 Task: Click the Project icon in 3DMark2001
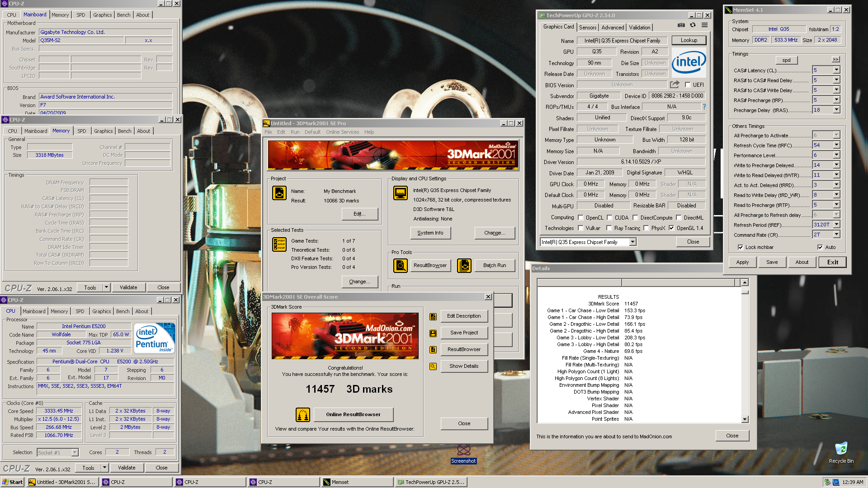pyautogui.click(x=279, y=193)
